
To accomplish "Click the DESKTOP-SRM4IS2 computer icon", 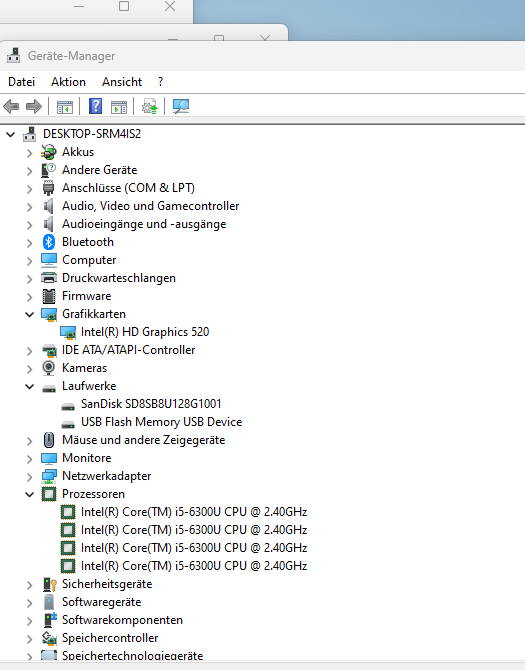I will (29, 134).
